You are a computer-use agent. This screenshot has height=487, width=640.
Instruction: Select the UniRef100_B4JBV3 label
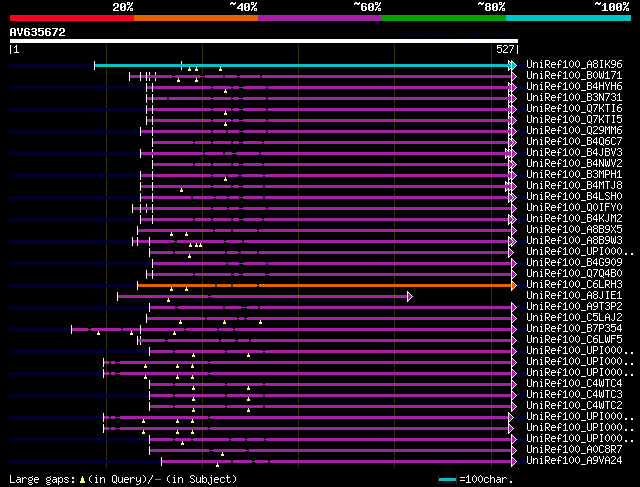574,153
